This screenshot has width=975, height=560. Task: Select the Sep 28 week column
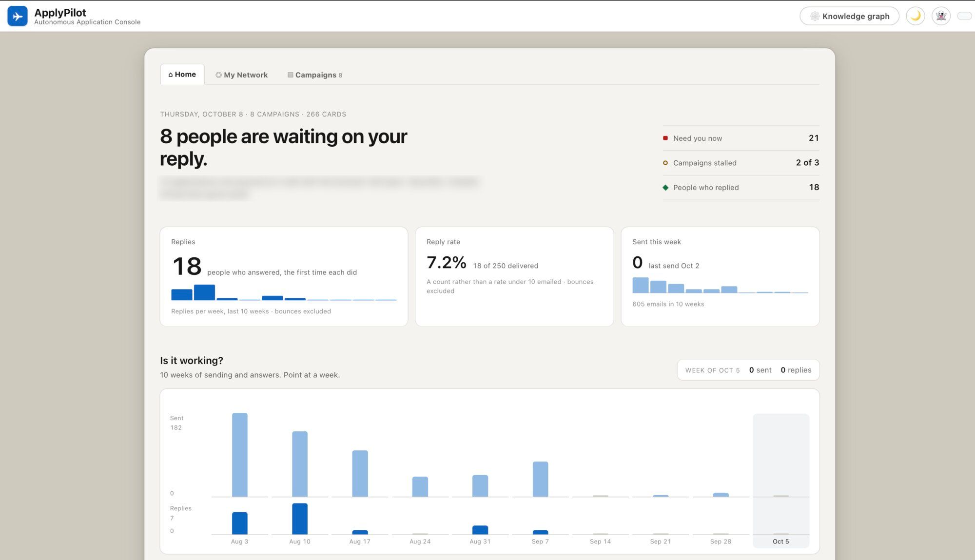point(721,481)
